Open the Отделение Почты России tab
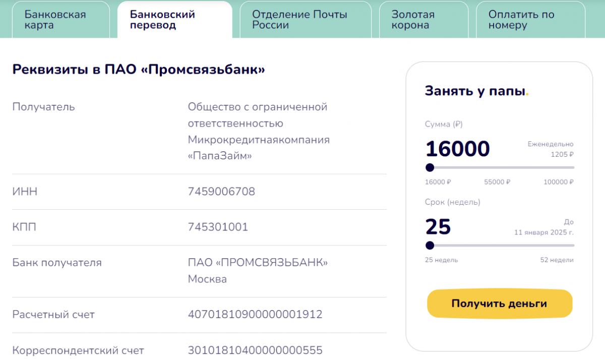 click(306, 20)
